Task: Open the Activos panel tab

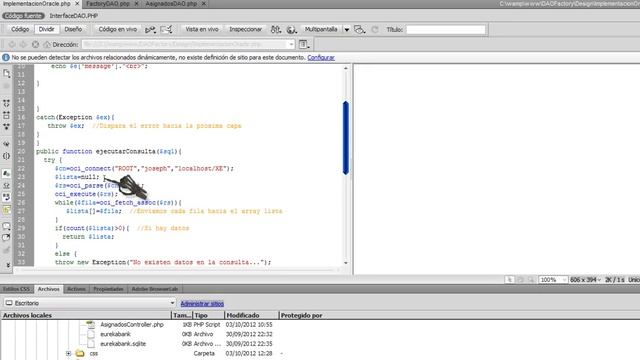Action: pos(76,289)
